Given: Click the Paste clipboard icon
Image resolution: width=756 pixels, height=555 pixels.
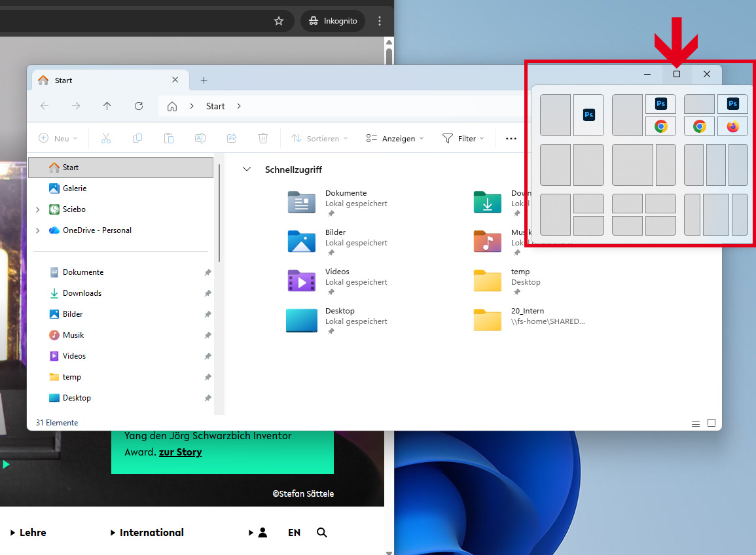Looking at the screenshot, I should [x=169, y=138].
